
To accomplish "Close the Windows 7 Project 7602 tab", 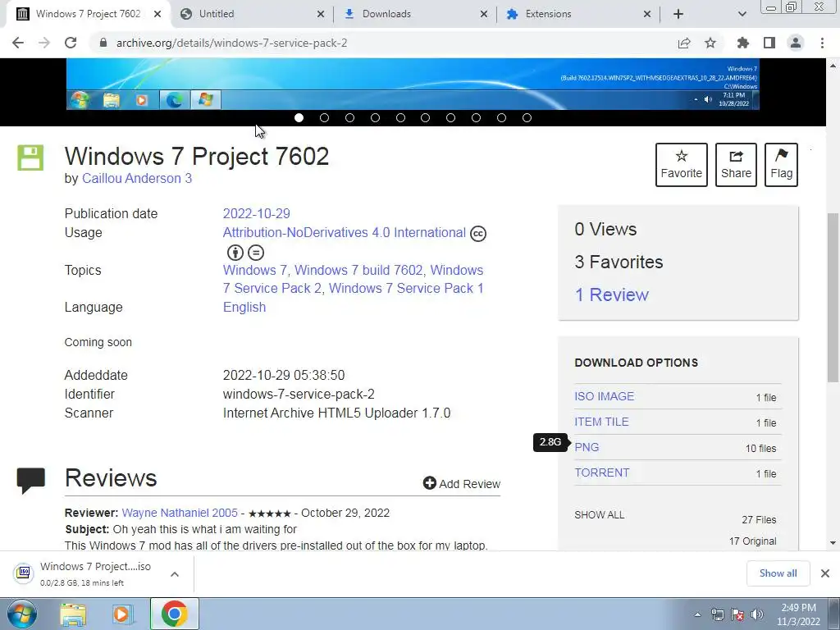I will (157, 14).
